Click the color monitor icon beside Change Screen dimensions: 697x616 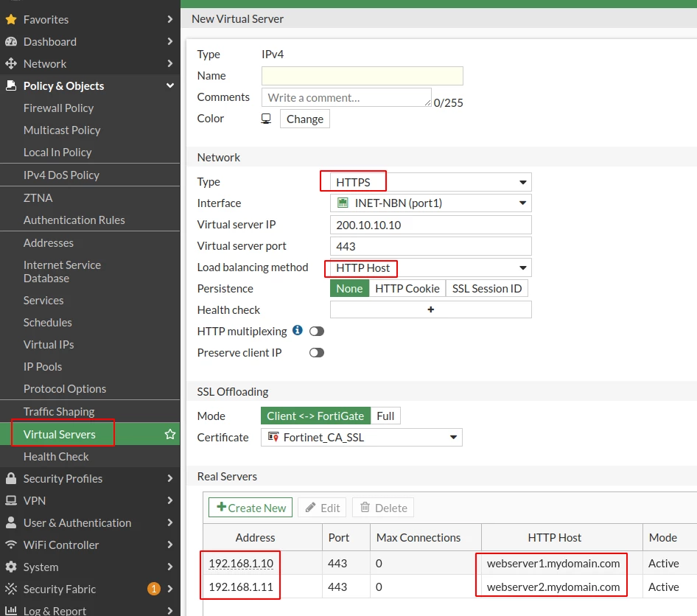click(266, 119)
